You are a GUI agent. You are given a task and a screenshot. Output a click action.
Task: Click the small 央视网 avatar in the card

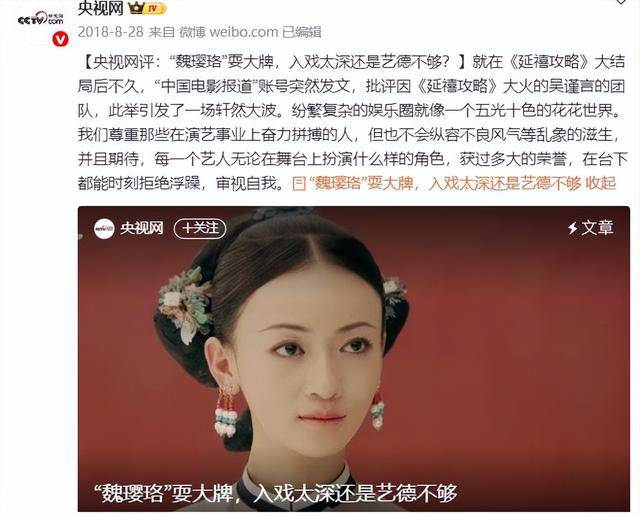click(x=104, y=229)
